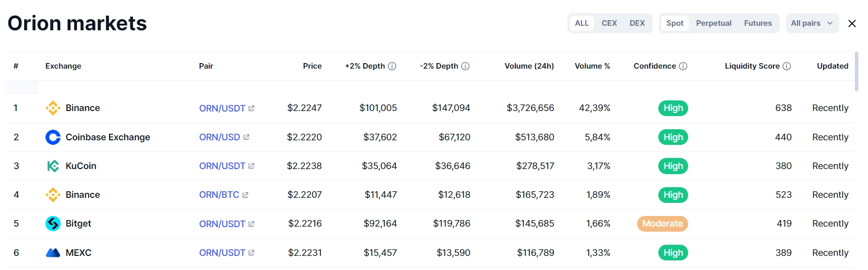Image resolution: width=868 pixels, height=270 pixels.
Task: Click the +2% Depth info icon
Action: (x=392, y=66)
